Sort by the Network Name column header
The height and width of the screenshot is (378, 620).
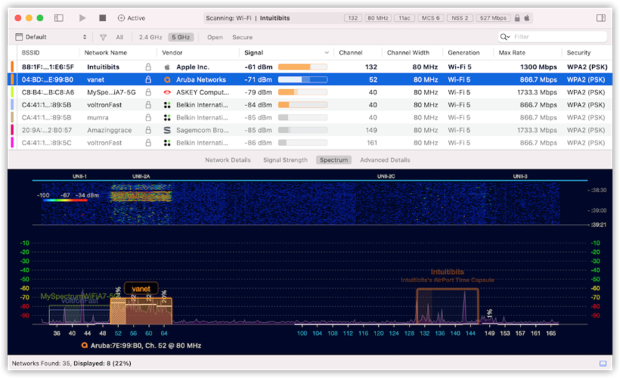(x=106, y=53)
